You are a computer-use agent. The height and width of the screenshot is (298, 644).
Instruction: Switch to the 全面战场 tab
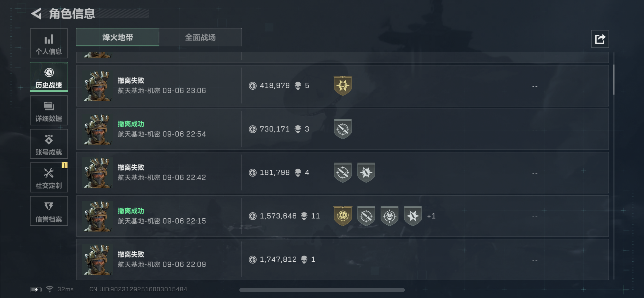[200, 37]
